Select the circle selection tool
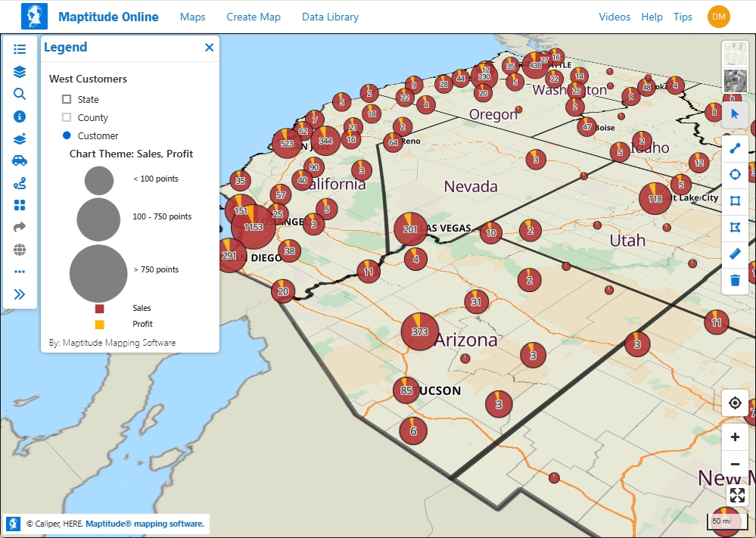Viewport: 756px width, 538px height. click(735, 175)
